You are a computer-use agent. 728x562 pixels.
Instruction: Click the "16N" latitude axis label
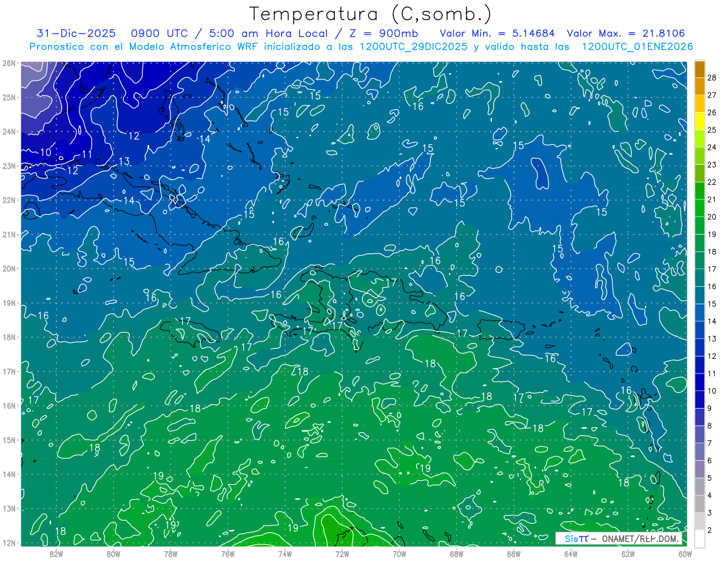8,406
